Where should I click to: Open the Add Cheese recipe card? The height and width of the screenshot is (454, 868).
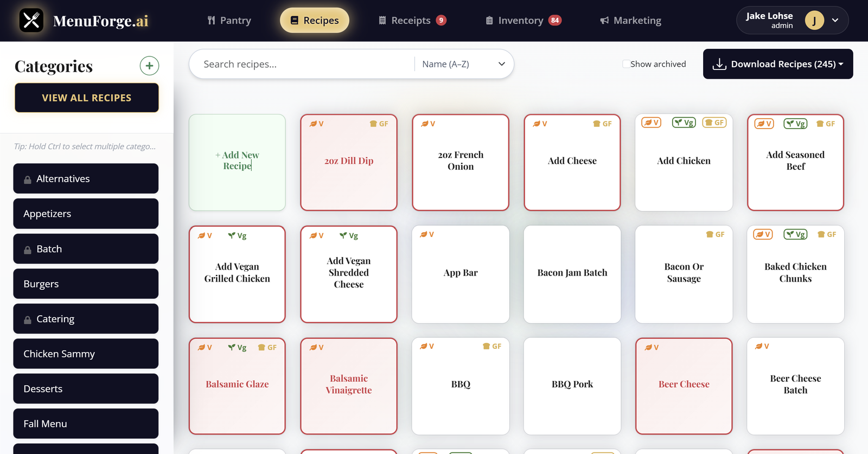572,162
